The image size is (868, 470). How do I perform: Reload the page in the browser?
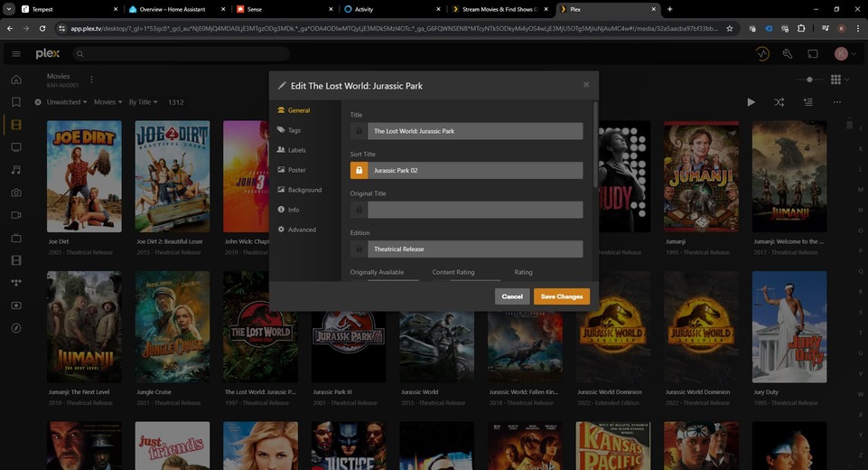[x=42, y=28]
